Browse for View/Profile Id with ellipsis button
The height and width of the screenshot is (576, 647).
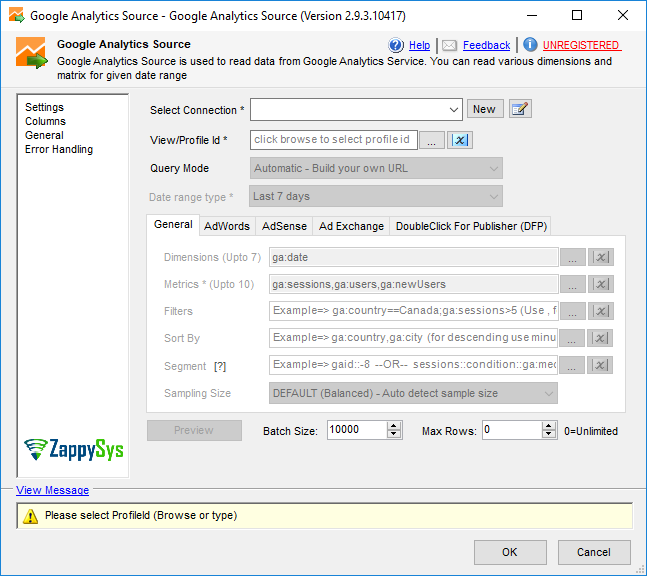(432, 140)
